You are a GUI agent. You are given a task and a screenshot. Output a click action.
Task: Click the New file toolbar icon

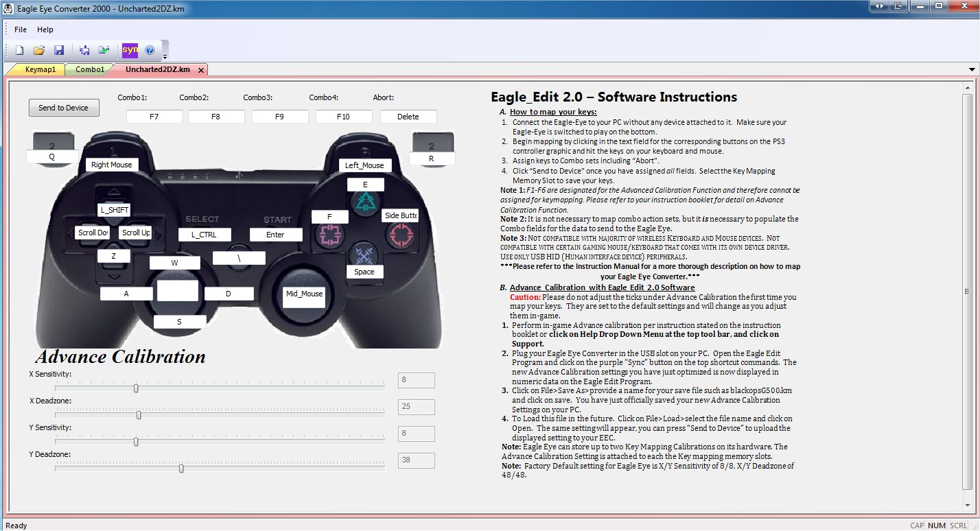pyautogui.click(x=20, y=50)
